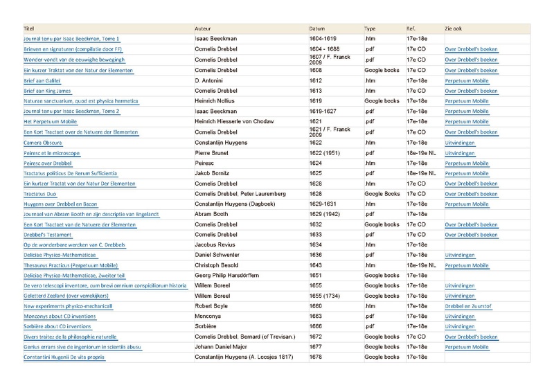The height and width of the screenshot is (392, 554).
Task: Open 'Journal tenu par Isaac Beeckman, Tome 2'
Action: click(x=71, y=111)
